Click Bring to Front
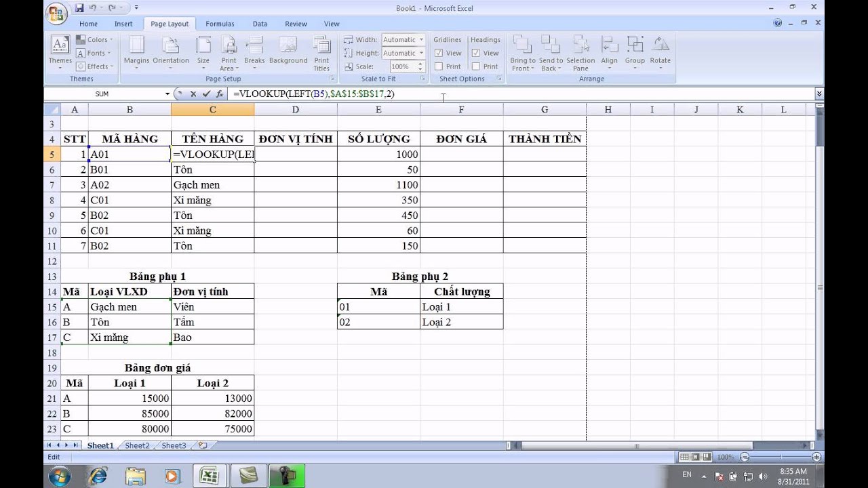Image resolution: width=868 pixels, height=488 pixels. tap(523, 52)
